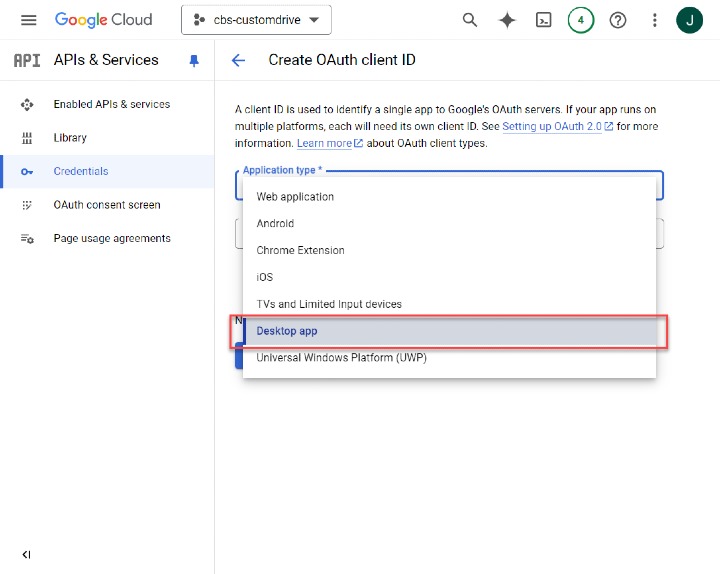Go back using the left arrow
The image size is (720, 574).
point(238,60)
